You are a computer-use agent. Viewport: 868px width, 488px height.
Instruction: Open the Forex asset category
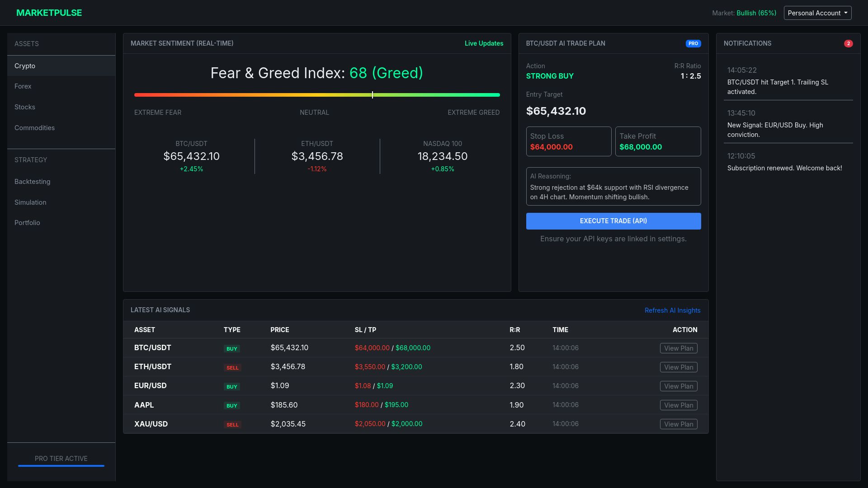point(23,86)
